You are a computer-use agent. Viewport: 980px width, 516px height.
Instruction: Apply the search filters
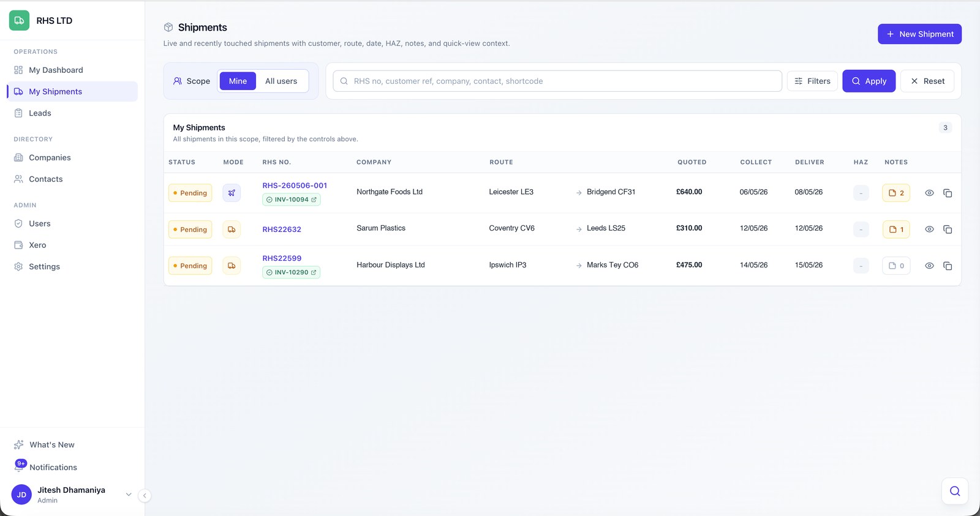coord(869,81)
